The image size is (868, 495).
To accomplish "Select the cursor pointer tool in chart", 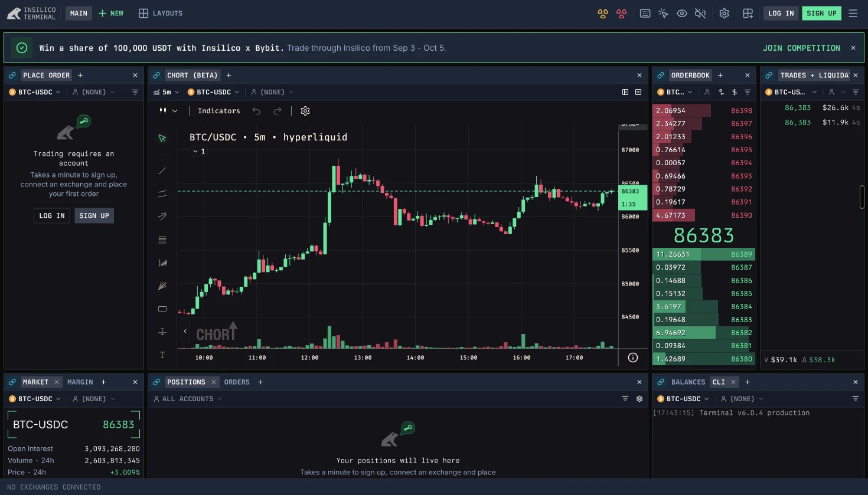I will pos(162,138).
